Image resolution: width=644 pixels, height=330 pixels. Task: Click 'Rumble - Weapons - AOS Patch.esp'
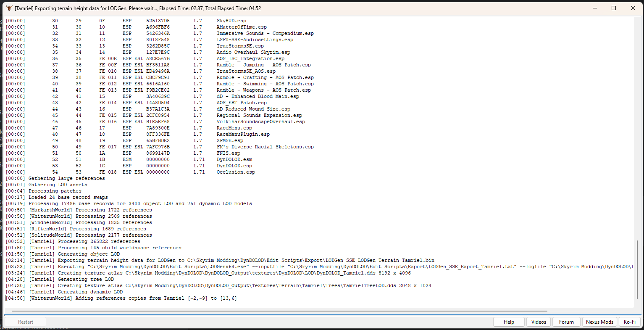tap(264, 90)
